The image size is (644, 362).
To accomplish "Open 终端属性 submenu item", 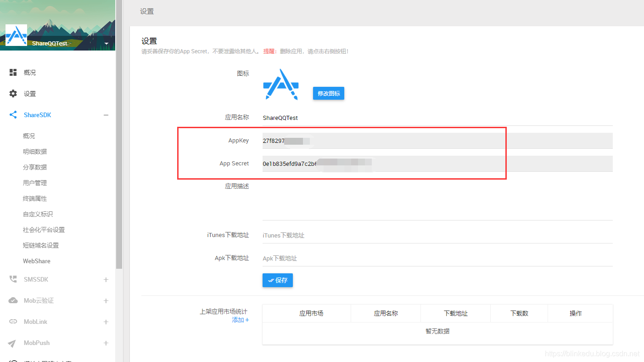I will pos(35,198).
